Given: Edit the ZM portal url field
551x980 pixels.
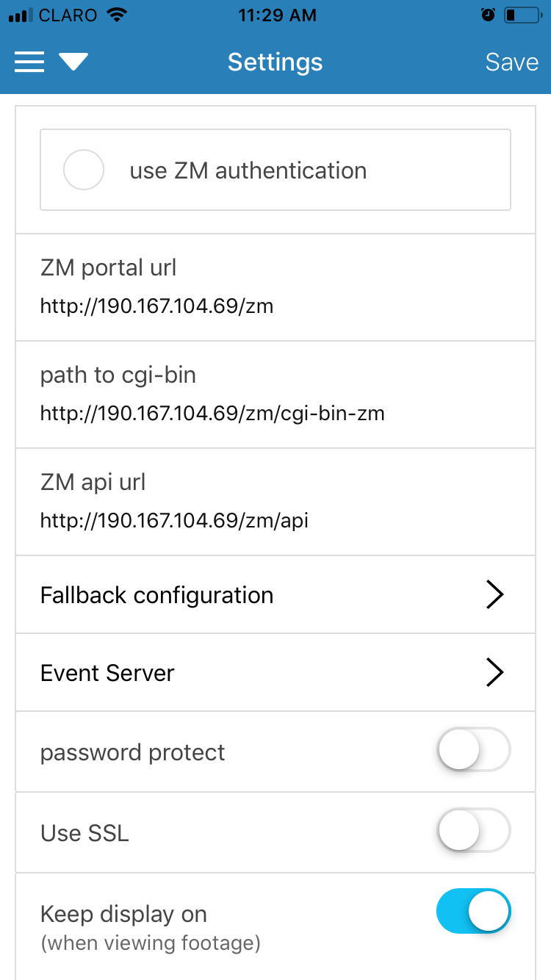Looking at the screenshot, I should (x=275, y=287).
